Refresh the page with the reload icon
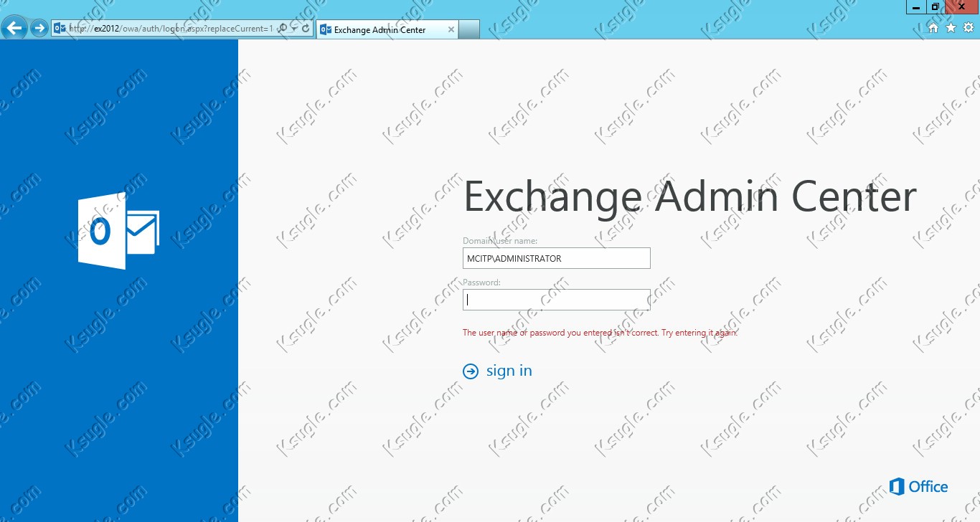This screenshot has width=980, height=522. (306, 29)
